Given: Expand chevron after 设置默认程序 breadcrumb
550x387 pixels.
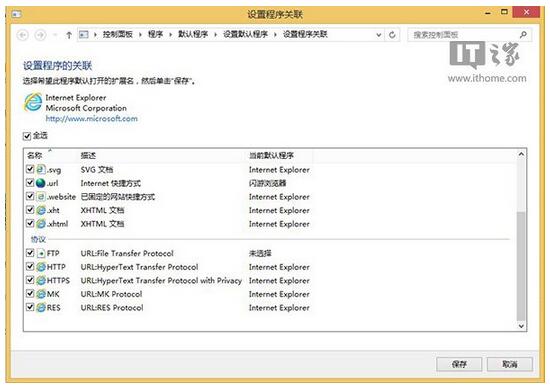Looking at the screenshot, I should pyautogui.click(x=275, y=34).
